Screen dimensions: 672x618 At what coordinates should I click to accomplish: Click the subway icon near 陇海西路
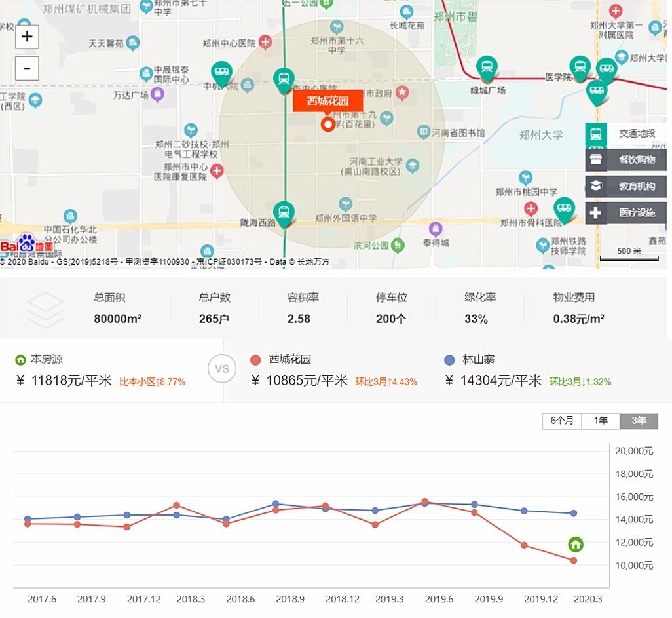click(x=284, y=212)
